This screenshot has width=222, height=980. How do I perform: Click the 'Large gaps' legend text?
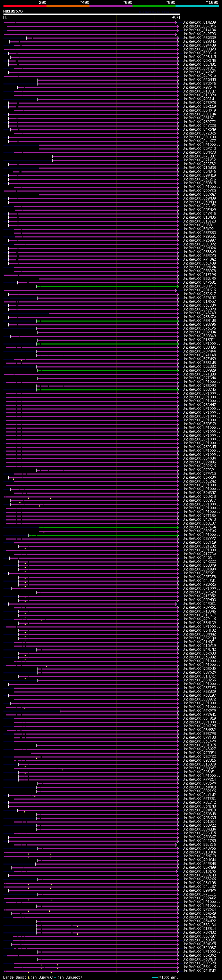pos(15,977)
